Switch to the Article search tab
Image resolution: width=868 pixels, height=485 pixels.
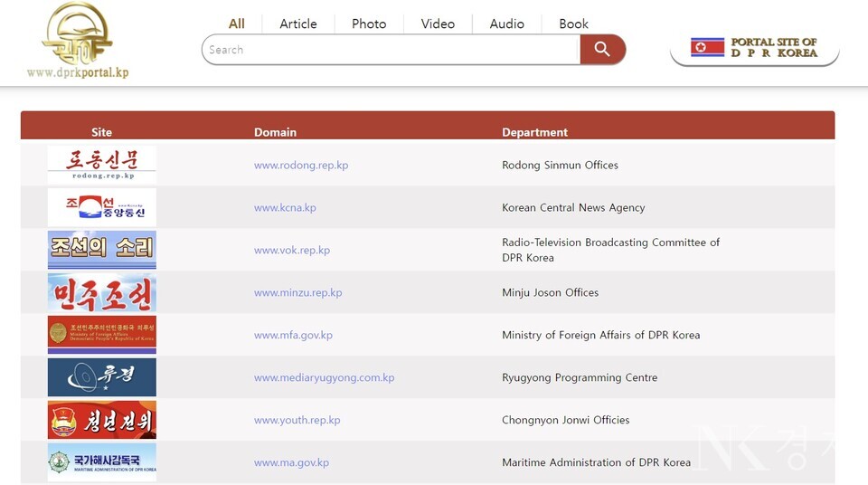click(298, 24)
